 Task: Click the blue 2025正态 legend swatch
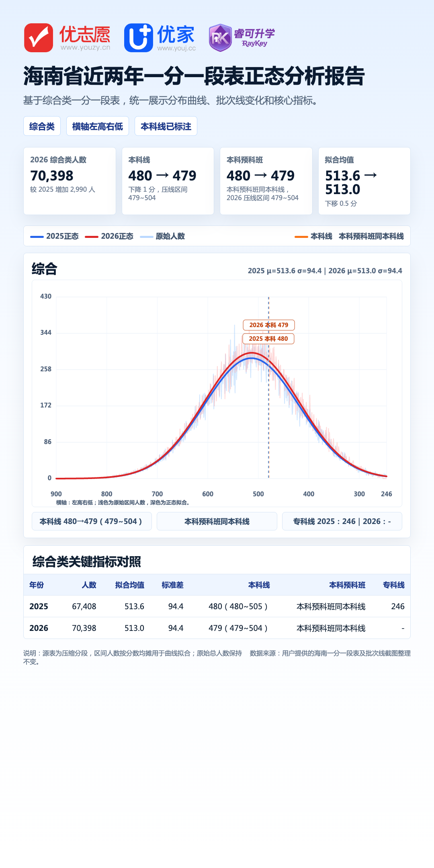pyautogui.click(x=37, y=237)
